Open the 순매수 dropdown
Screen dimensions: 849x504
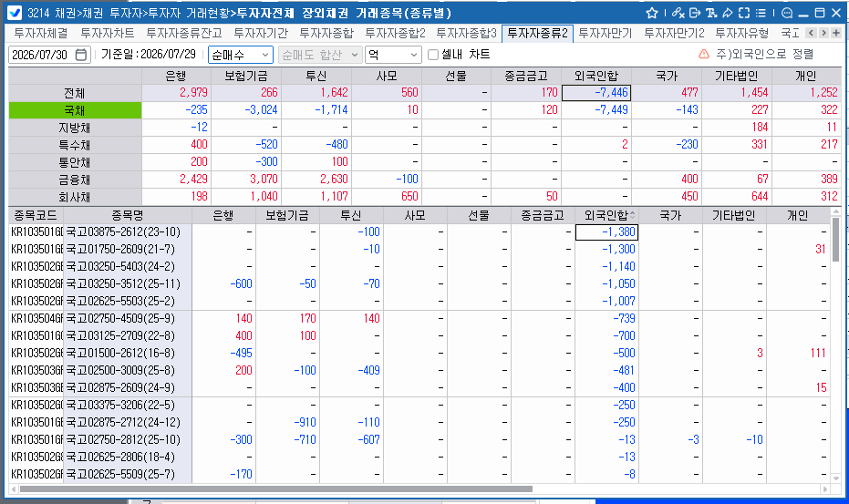coord(241,55)
